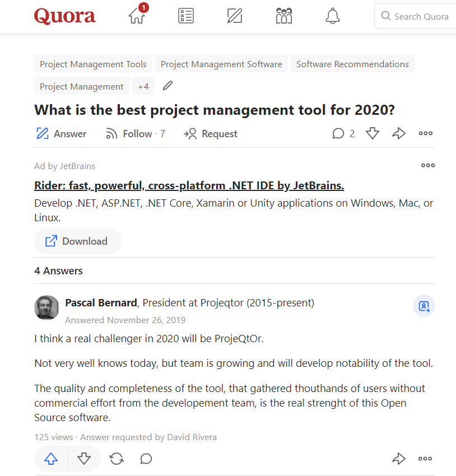Open answer more options menu
Screen dimensions: 456x476
[425, 459]
